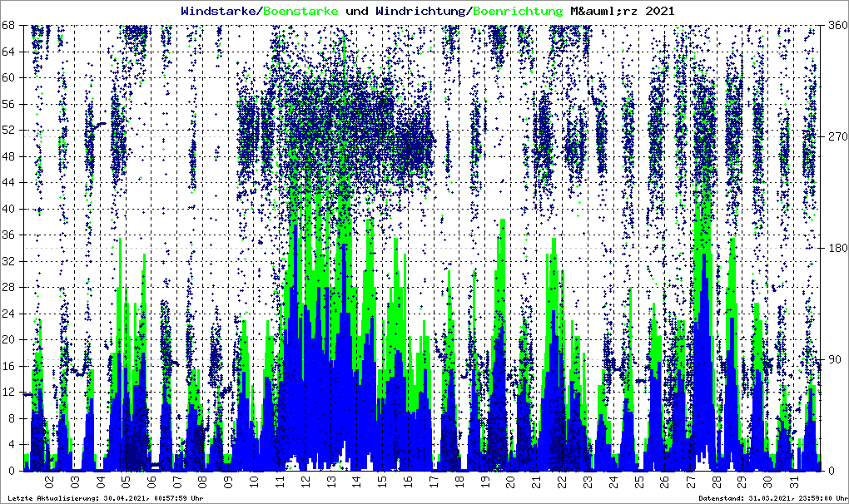Click the "68" label on left speed axis
849x504 pixels.
[8, 26]
